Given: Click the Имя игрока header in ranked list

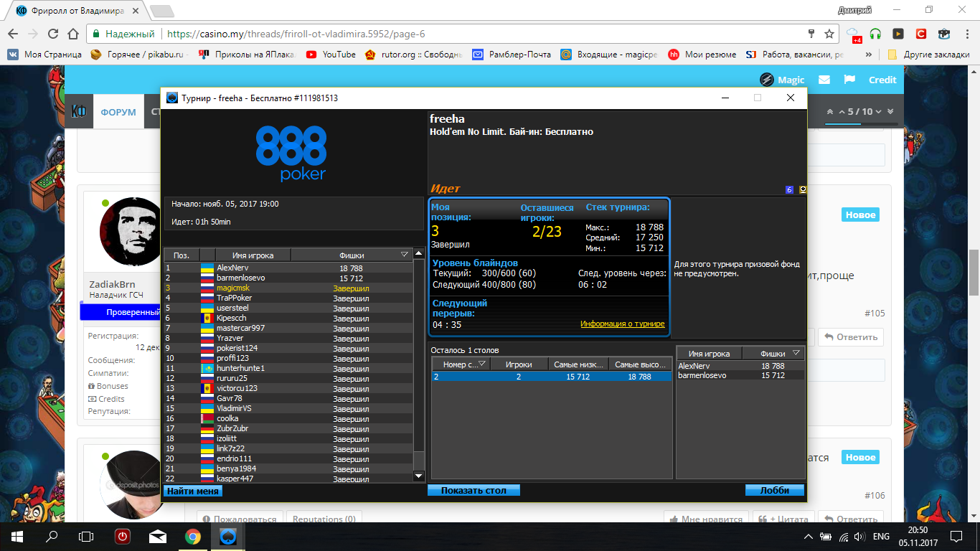Looking at the screenshot, I should pyautogui.click(x=254, y=255).
